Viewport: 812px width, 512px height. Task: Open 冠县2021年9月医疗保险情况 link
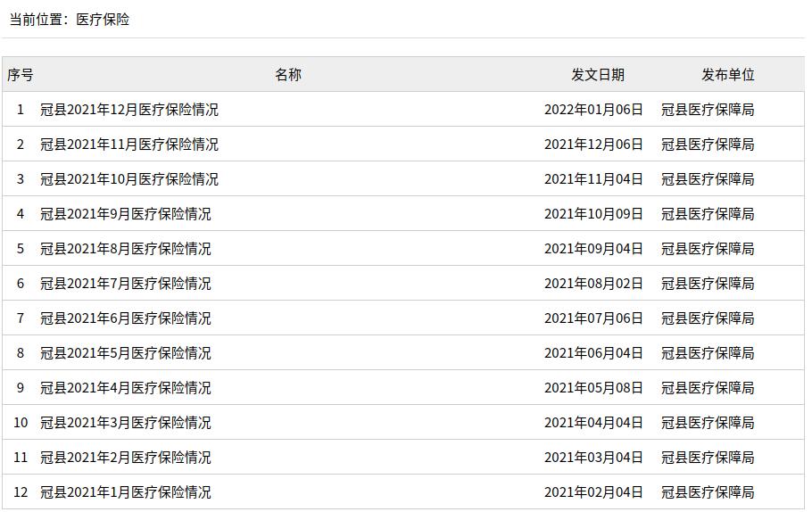point(125,214)
